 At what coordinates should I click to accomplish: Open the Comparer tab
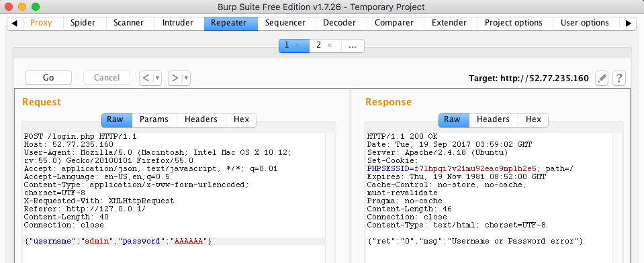pyautogui.click(x=394, y=23)
